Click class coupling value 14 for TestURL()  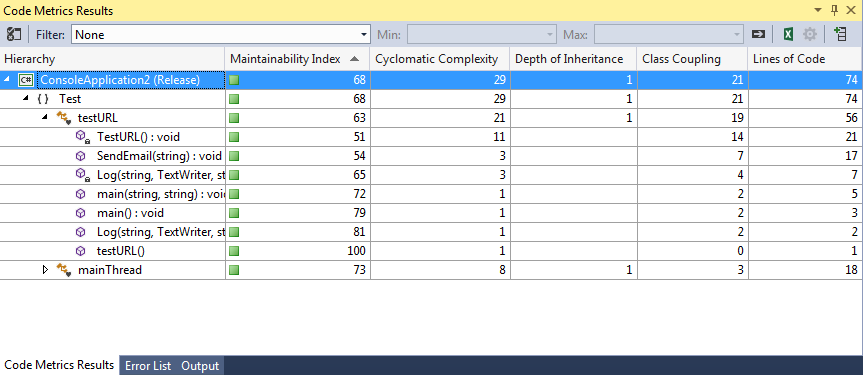coord(738,137)
